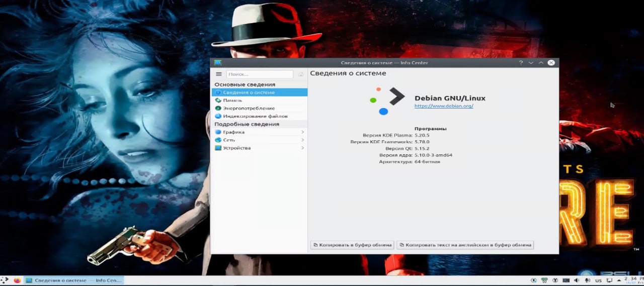Open 'Индексирование файлов' section
644x286 pixels.
pyautogui.click(x=260, y=116)
